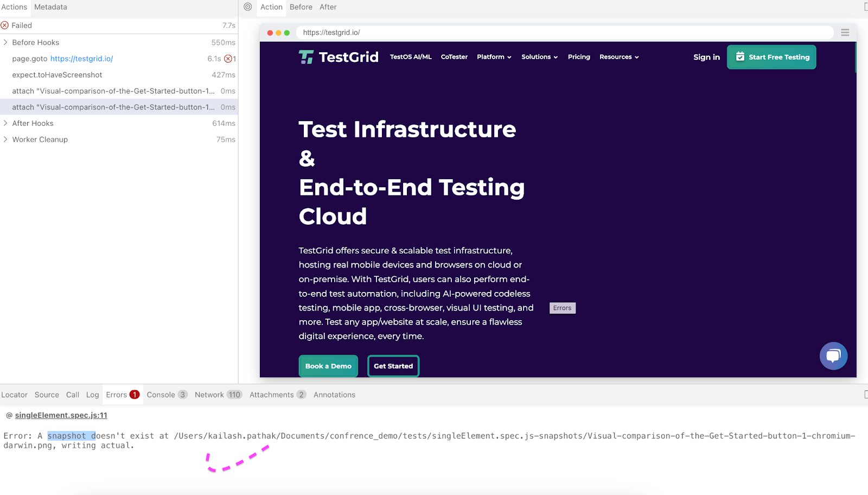Select the first attach Visual-comparison row

pos(119,91)
